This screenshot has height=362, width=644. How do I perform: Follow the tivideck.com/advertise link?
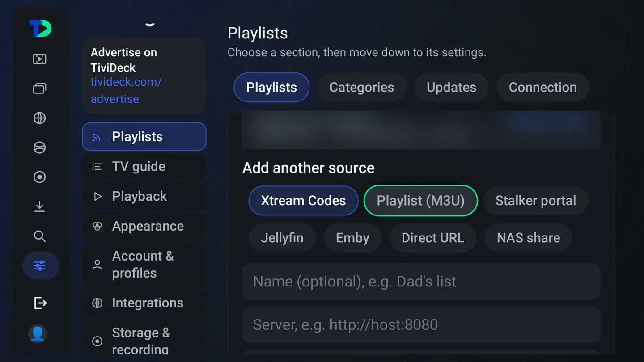[126, 90]
